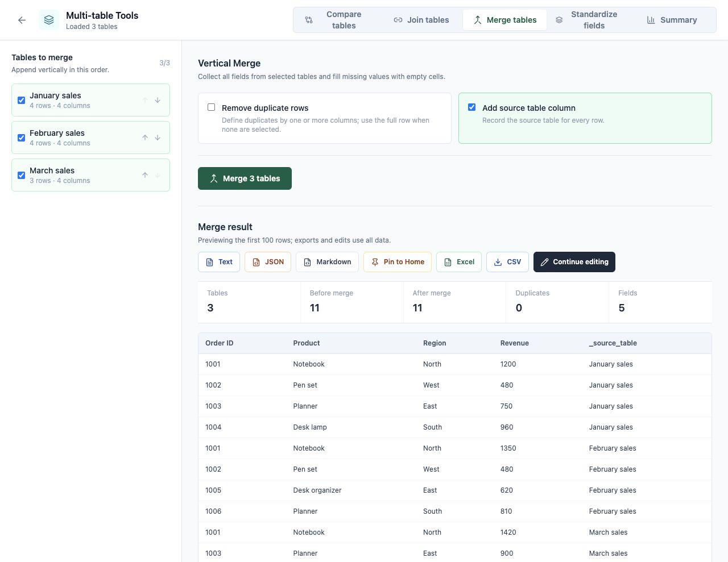728x562 pixels.
Task: Open the Summary tab
Action: pos(672,20)
